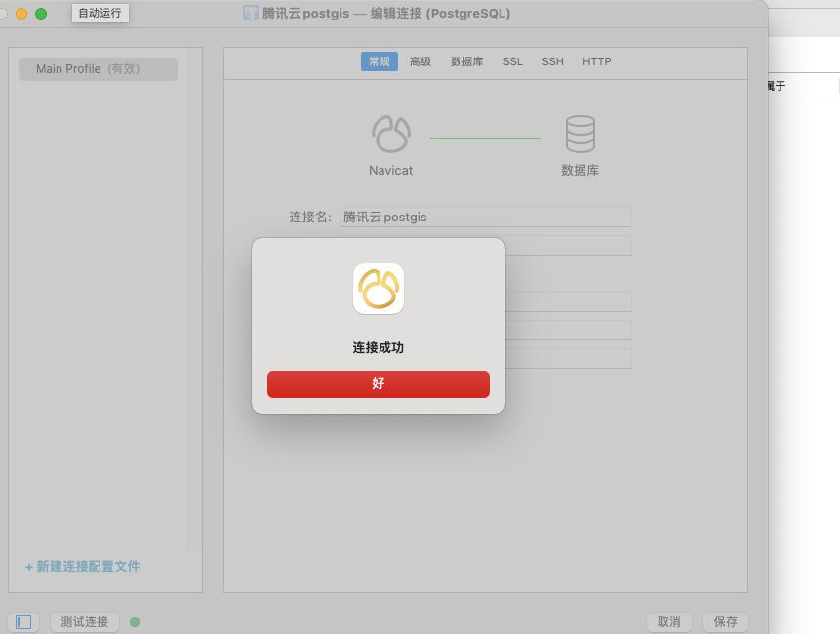Click the yellow minimize window button
The width and height of the screenshot is (840, 634).
(21, 14)
